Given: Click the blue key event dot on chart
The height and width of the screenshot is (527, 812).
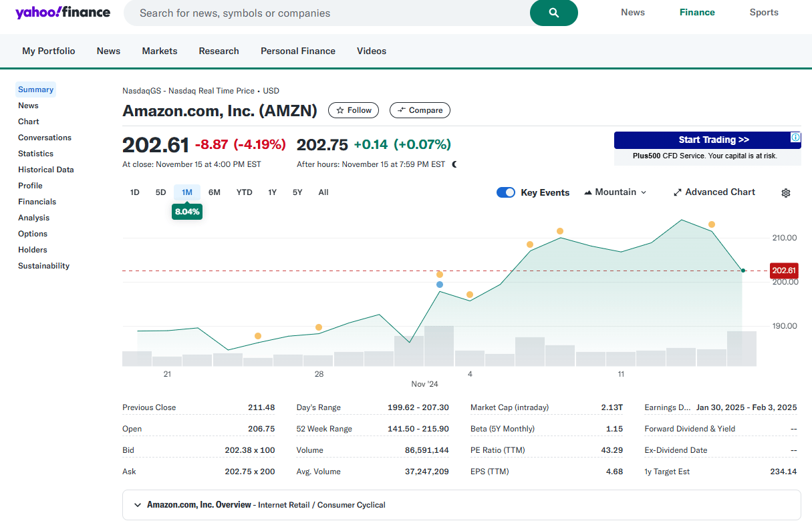Looking at the screenshot, I should [x=440, y=285].
